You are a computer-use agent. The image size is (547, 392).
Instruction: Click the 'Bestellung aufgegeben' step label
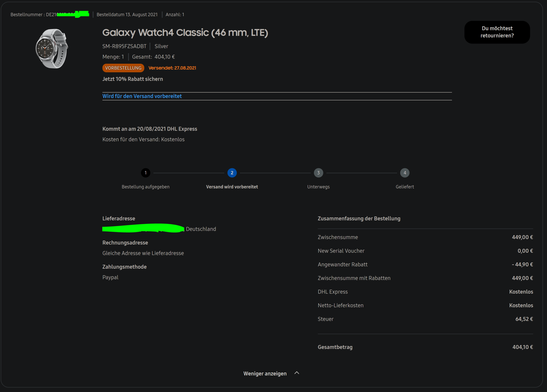146,187
